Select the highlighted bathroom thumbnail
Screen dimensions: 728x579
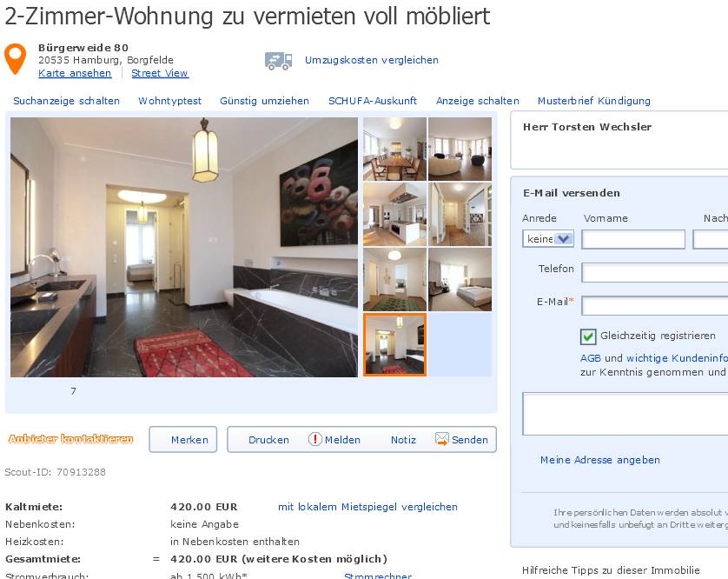(x=394, y=344)
